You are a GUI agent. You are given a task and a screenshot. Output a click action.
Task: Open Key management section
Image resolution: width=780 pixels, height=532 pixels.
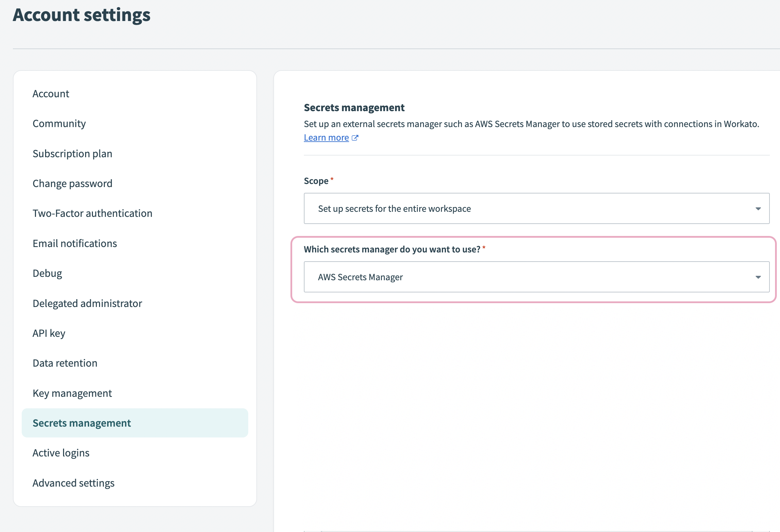coord(72,393)
